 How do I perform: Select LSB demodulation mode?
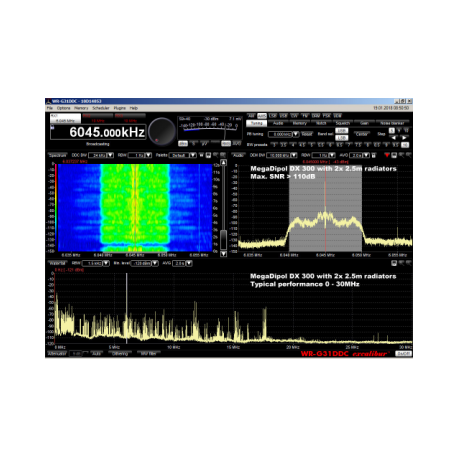tap(273, 116)
